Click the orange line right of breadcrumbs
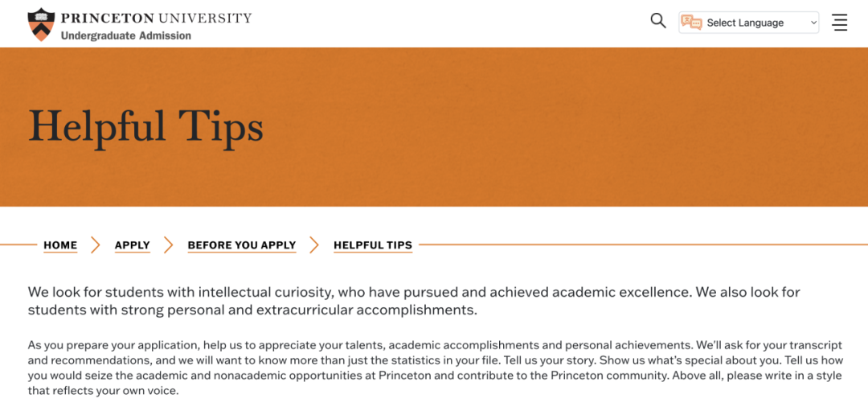Image resolution: width=868 pixels, height=407 pixels. pyautogui.click(x=643, y=245)
